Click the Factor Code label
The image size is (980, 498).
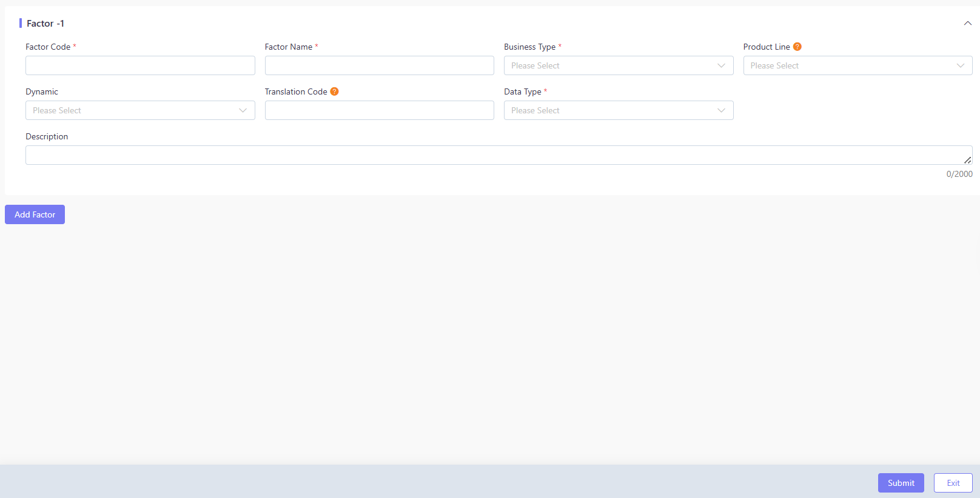pyautogui.click(x=48, y=47)
